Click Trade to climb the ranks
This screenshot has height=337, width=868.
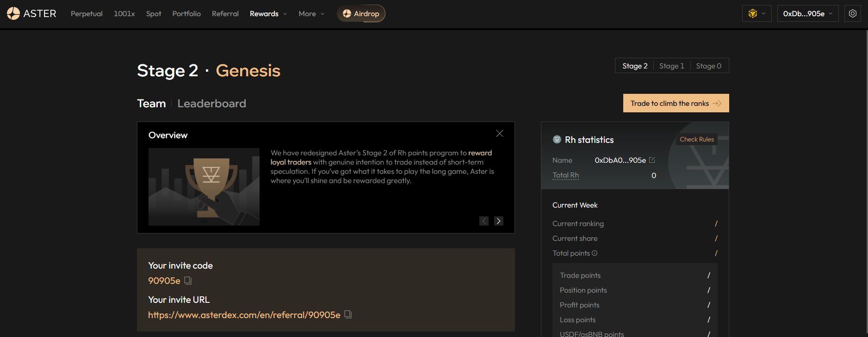point(676,103)
